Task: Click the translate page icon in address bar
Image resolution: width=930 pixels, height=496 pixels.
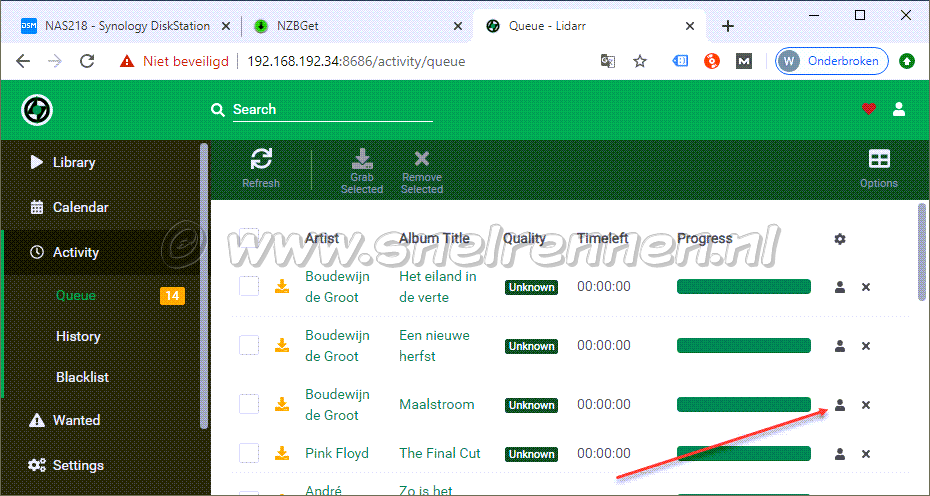Action: tap(608, 61)
